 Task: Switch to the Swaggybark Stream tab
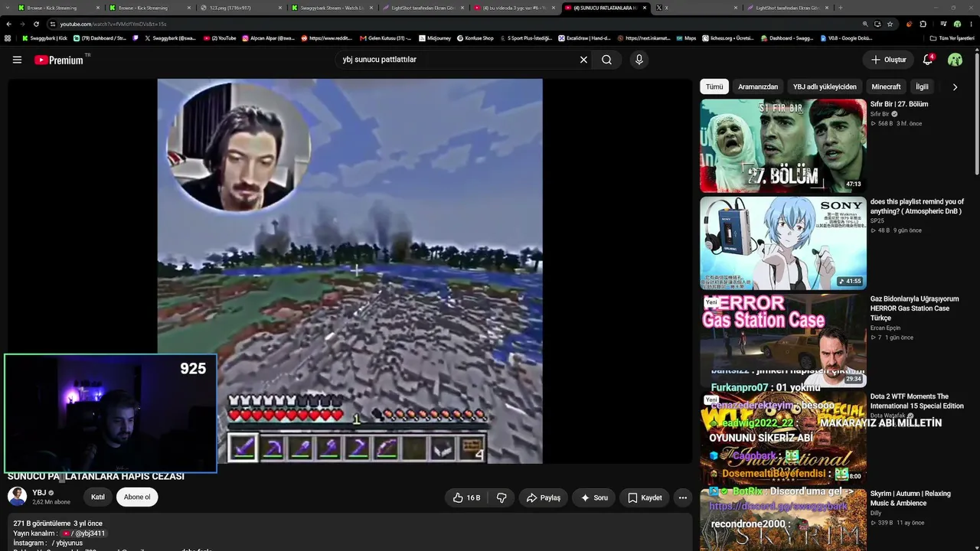(x=333, y=8)
